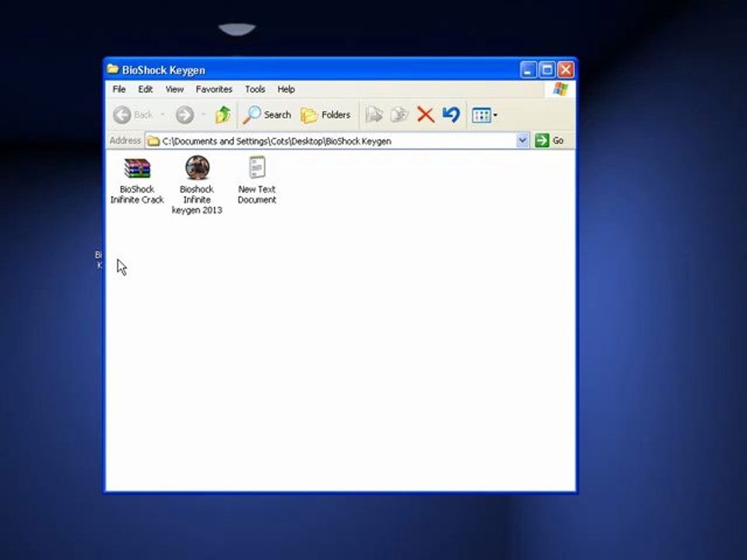Maximize the BioShock Keygen window

(547, 70)
